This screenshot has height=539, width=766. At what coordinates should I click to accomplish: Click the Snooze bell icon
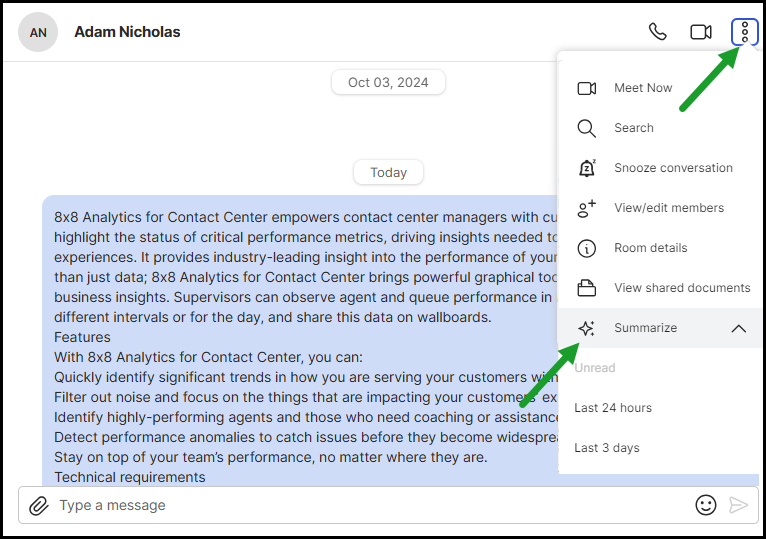coord(587,168)
